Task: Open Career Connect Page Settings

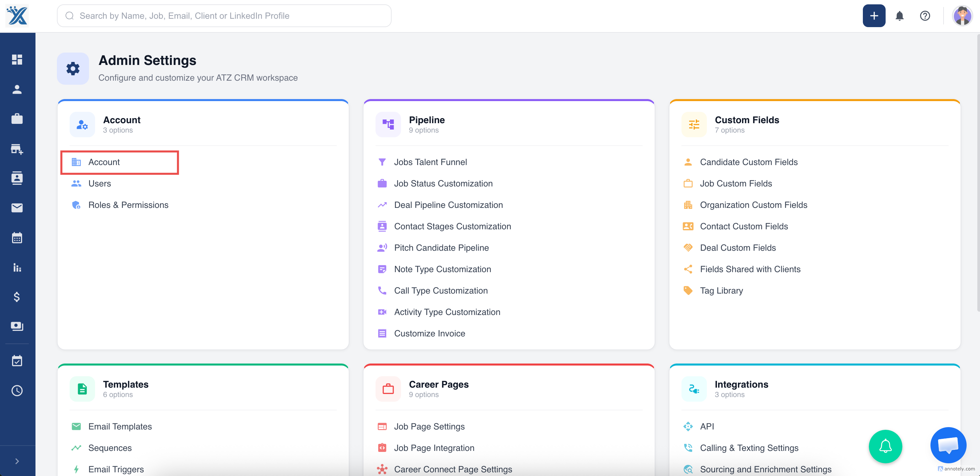Action: pyautogui.click(x=453, y=470)
